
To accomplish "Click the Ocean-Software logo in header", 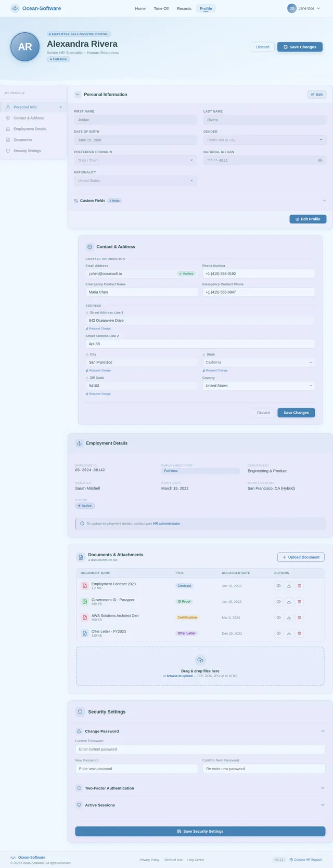I will point(36,8).
